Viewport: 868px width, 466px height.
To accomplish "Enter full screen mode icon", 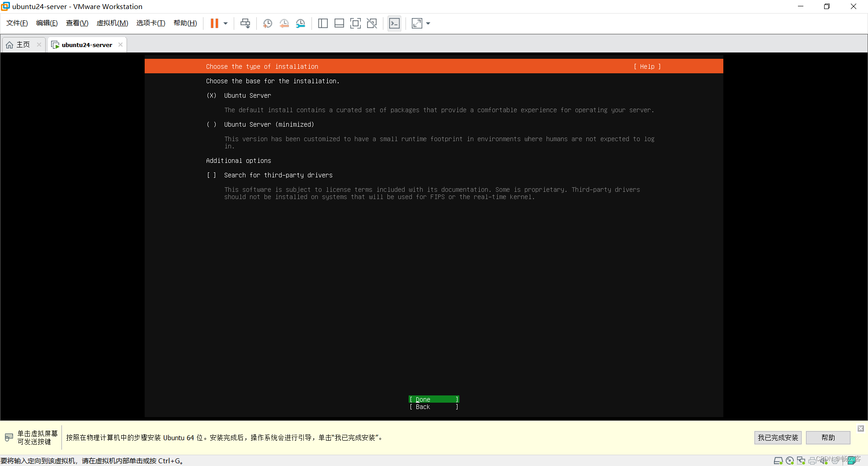I will 356,24.
